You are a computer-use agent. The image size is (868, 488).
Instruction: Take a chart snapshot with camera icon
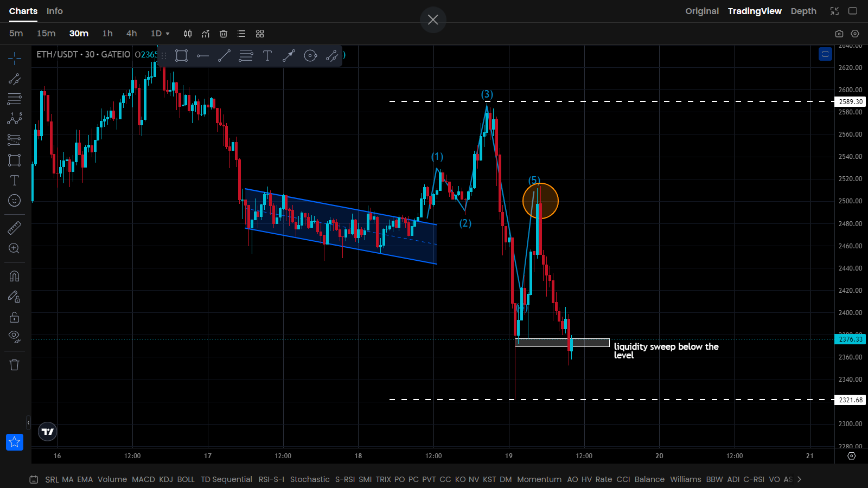[x=839, y=34]
